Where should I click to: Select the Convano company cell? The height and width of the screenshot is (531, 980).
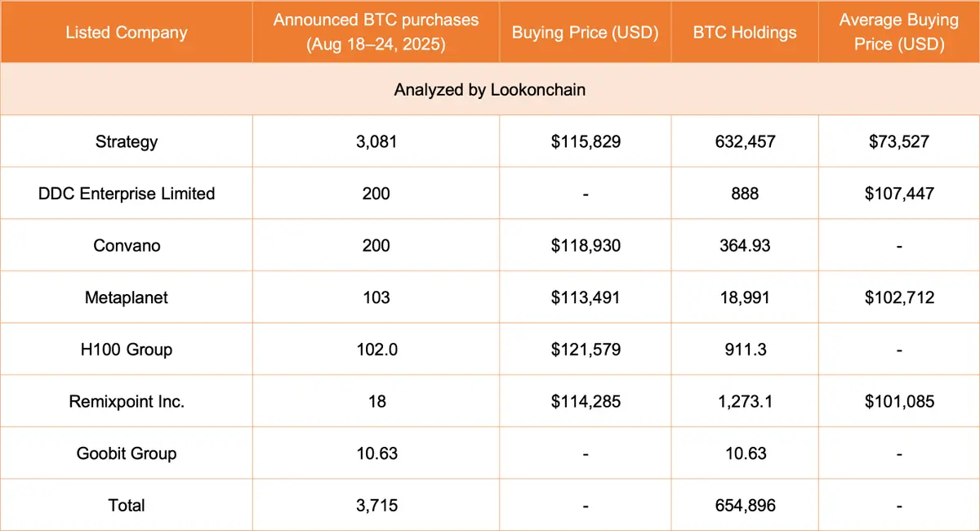pyautogui.click(x=127, y=245)
